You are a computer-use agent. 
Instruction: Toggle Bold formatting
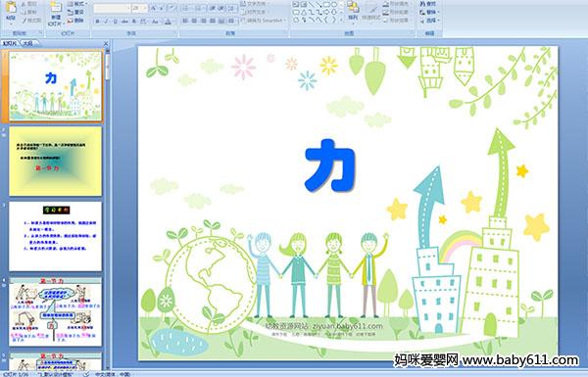(x=97, y=22)
